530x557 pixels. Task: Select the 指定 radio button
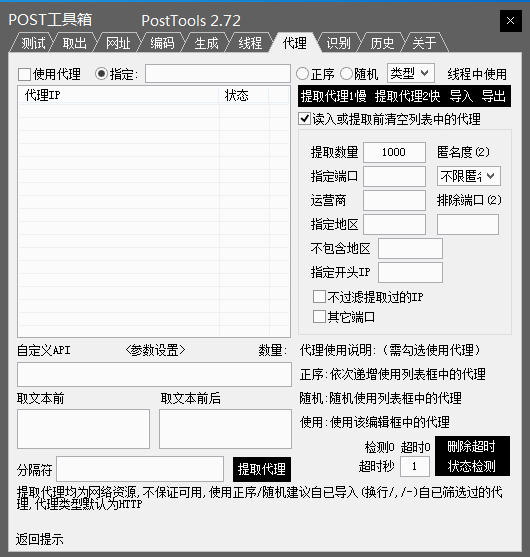pos(102,74)
